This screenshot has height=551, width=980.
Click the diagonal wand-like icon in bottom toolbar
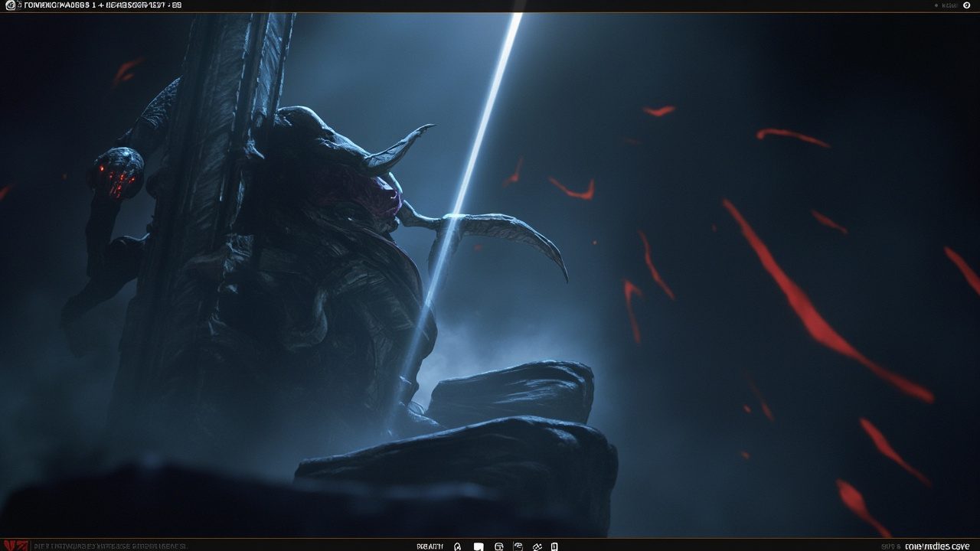[x=537, y=546]
